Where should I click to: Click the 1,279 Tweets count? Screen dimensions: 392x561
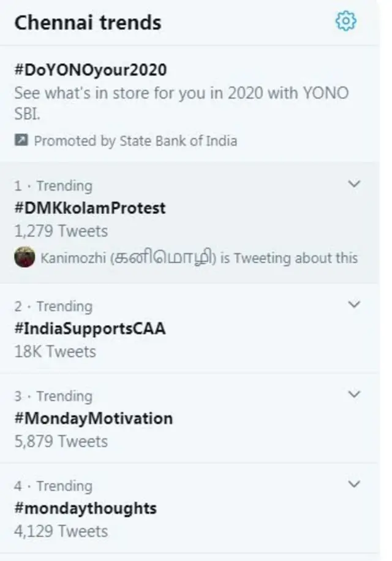coord(60,231)
